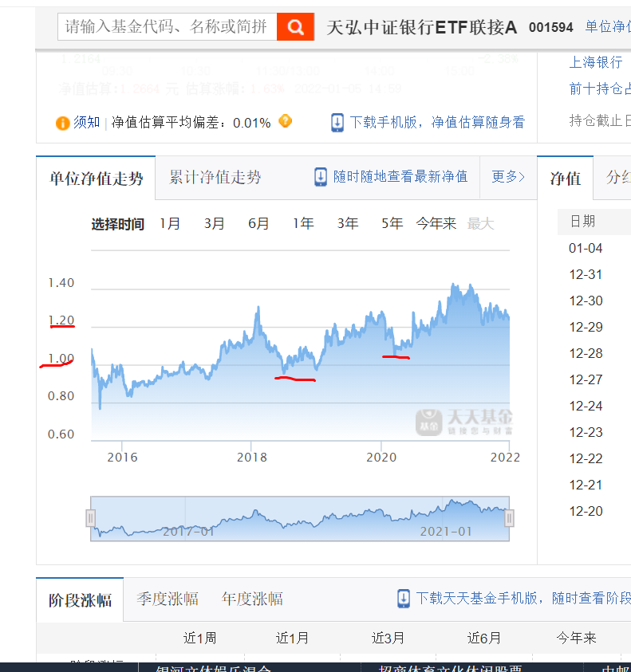Select 3年 time range
Image resolution: width=631 pixels, height=672 pixels.
tap(348, 223)
